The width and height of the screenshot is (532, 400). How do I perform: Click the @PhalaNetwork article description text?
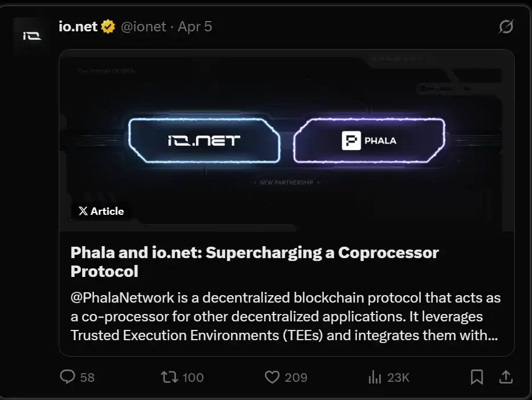285,316
